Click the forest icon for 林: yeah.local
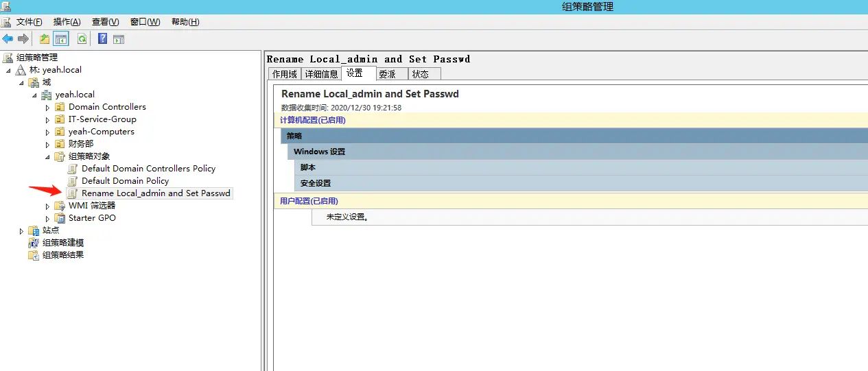This screenshot has width=868, height=371. [21, 70]
